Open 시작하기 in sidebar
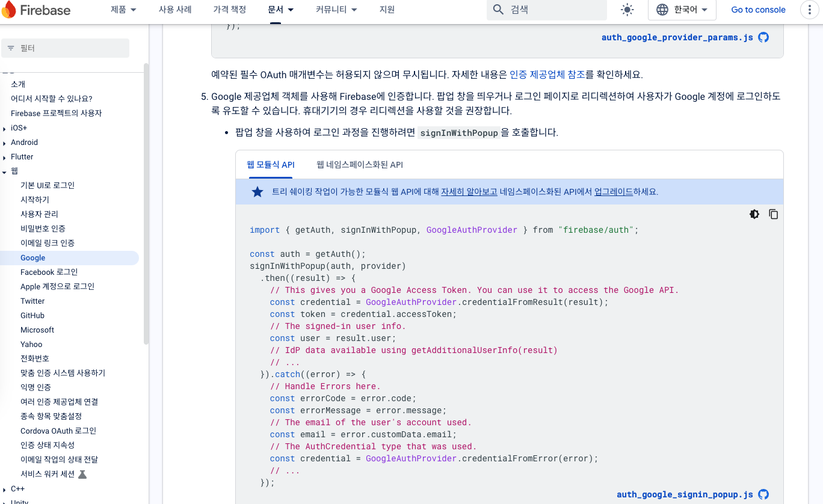This screenshot has width=823, height=504. pos(35,200)
